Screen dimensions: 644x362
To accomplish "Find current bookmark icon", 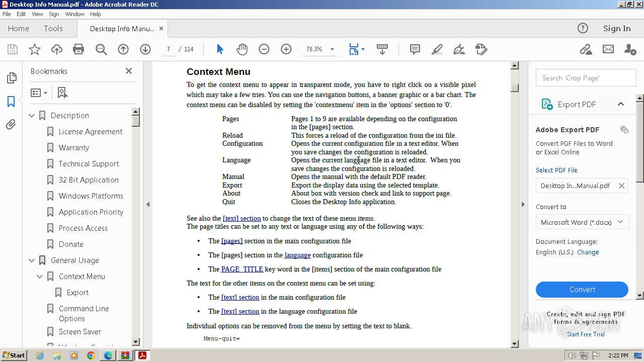I will tap(62, 93).
